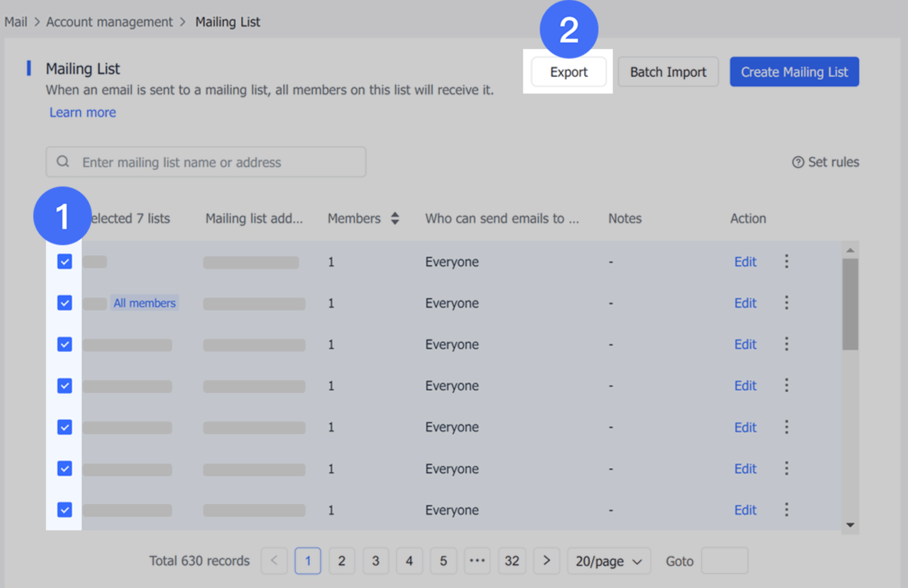Click the All members tag
This screenshot has height=588, width=908.
[145, 303]
